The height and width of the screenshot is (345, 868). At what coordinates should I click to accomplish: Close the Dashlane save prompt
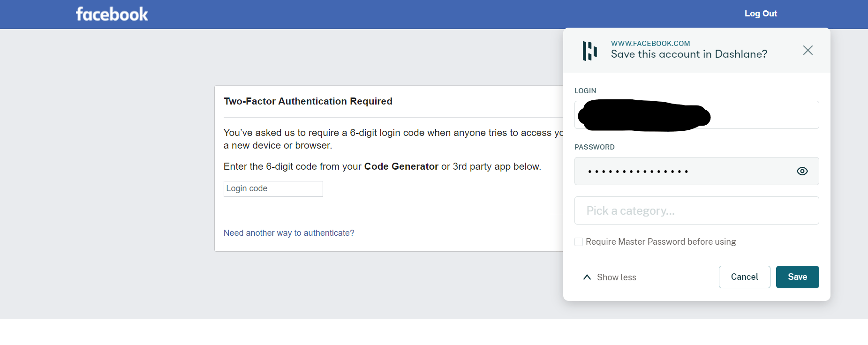(808, 50)
